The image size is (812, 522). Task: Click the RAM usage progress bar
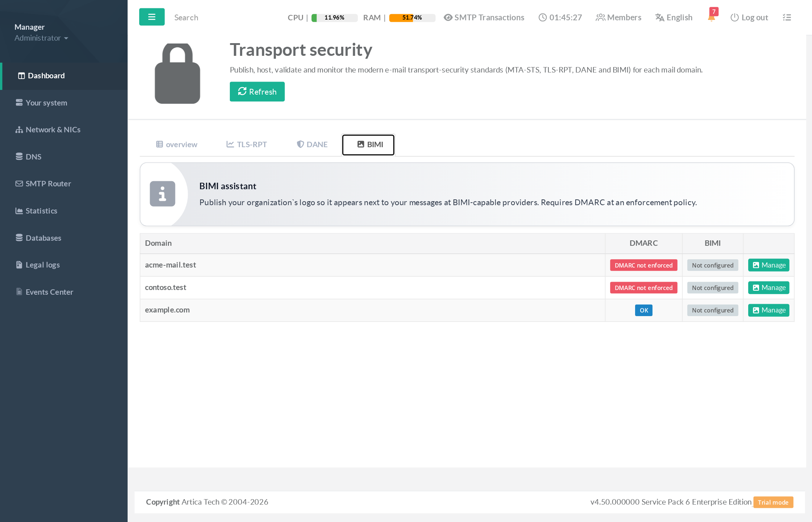point(412,18)
